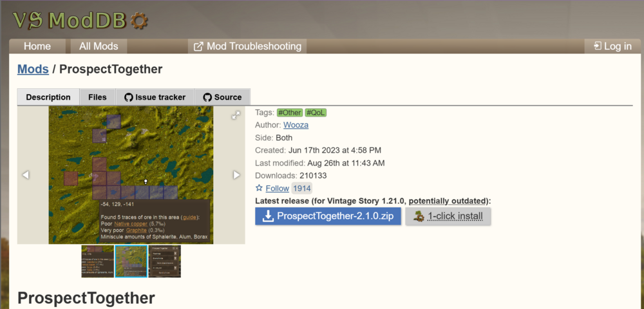Viewport: 644px width, 309px height.
Task: Select the Description tab
Action: coord(48,97)
